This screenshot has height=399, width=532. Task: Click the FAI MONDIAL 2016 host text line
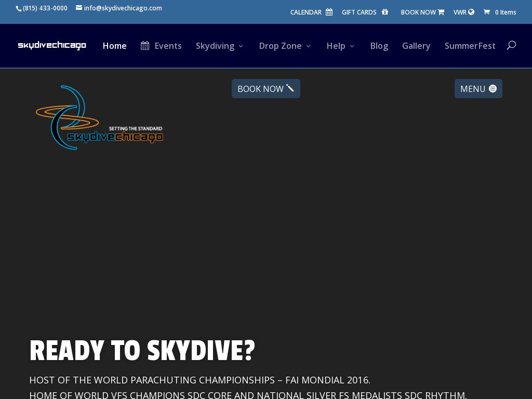pyautogui.click(x=200, y=380)
